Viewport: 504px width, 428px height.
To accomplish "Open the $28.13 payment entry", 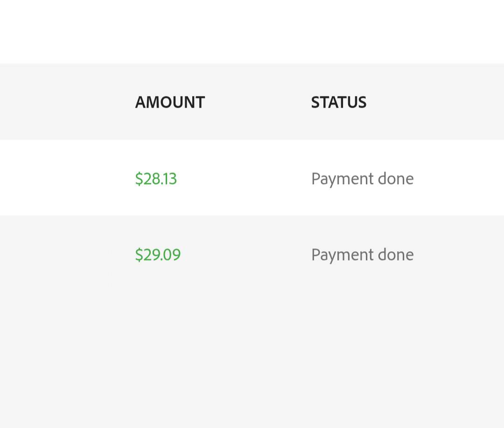I will tap(156, 179).
